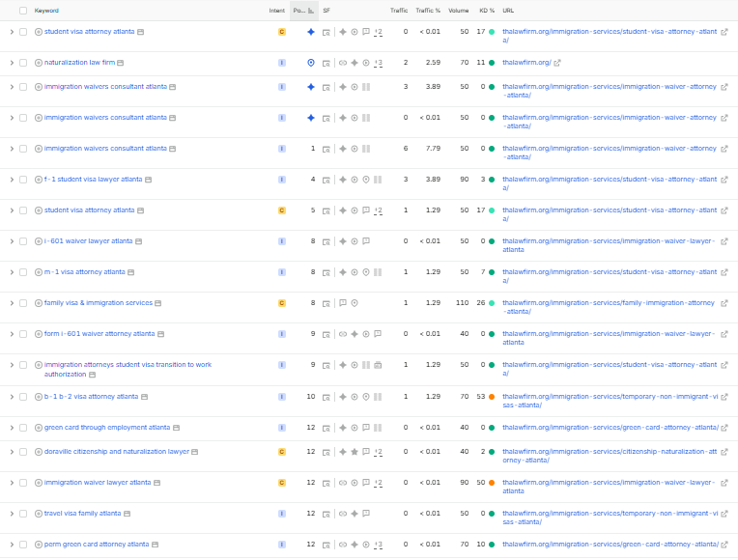Open external link icon in f-1 student visa lawyer row
Screen dimensions: 738x560
pyautogui.click(x=724, y=180)
